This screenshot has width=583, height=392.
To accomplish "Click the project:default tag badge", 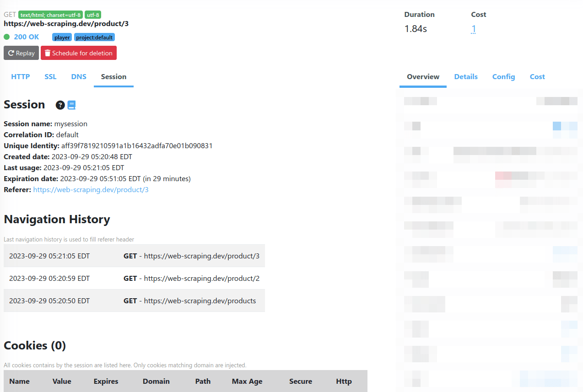I will click(94, 37).
